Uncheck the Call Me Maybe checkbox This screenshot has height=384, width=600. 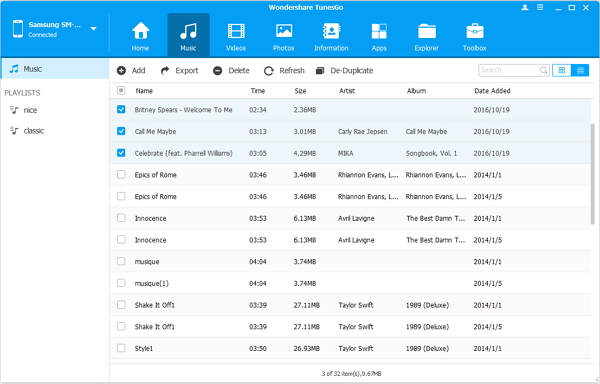(x=121, y=131)
